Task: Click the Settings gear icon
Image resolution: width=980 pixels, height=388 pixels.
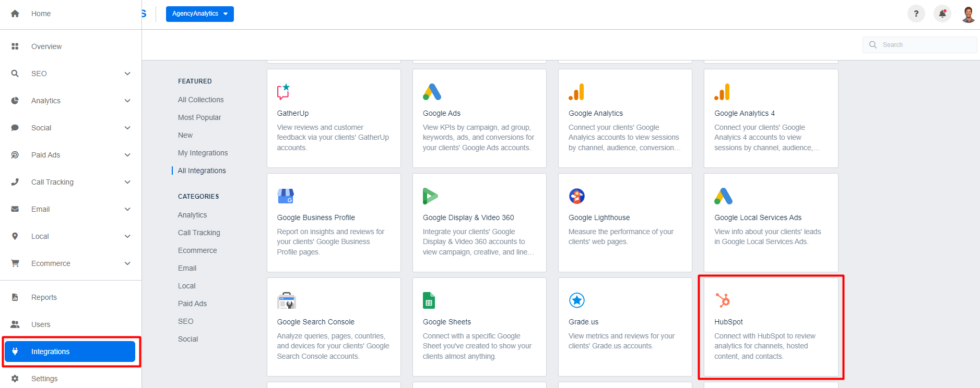Action: tap(15, 379)
